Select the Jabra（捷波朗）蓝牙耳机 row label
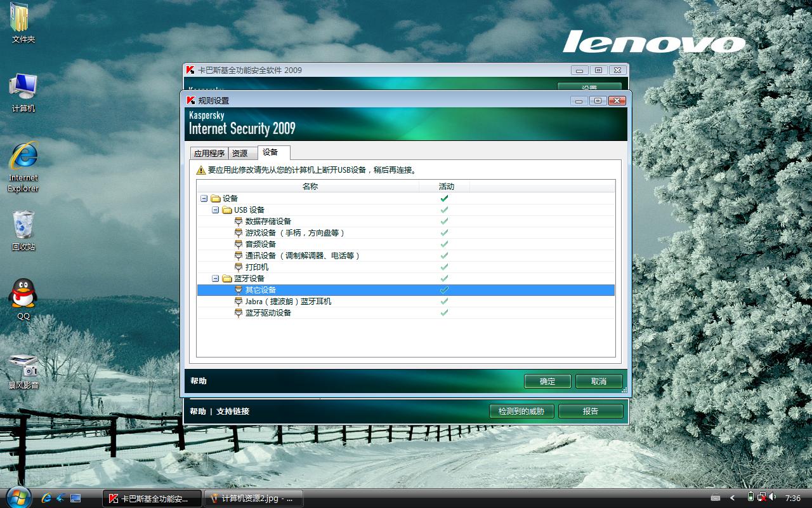The image size is (812, 508). [x=288, y=302]
